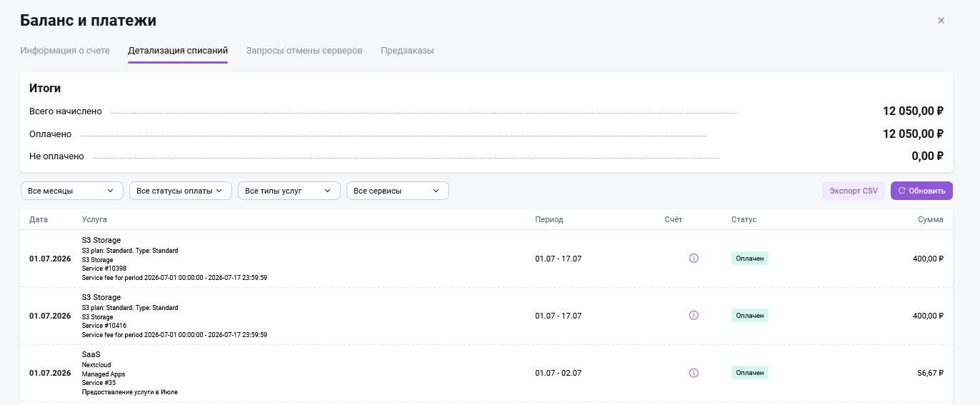Click Оплачен badge in Service #10398 row
The width and height of the screenshot is (980, 405).
[x=750, y=259]
